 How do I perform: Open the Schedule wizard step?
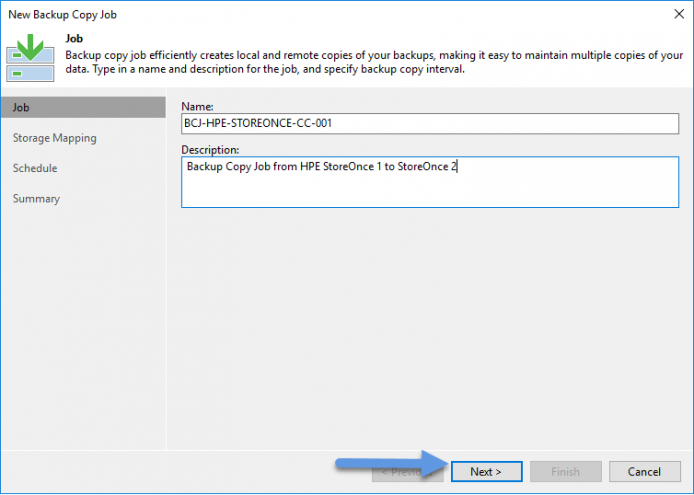(x=35, y=168)
